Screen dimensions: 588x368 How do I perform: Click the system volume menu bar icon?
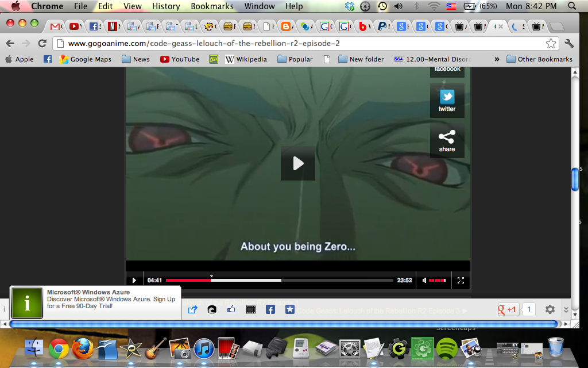coord(399,6)
